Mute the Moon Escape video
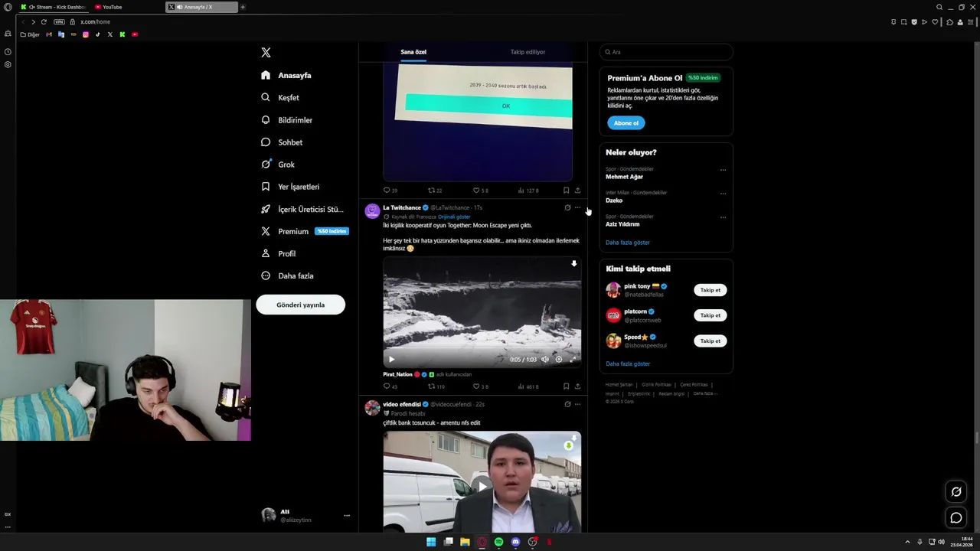This screenshot has height=551, width=980. pyautogui.click(x=545, y=359)
